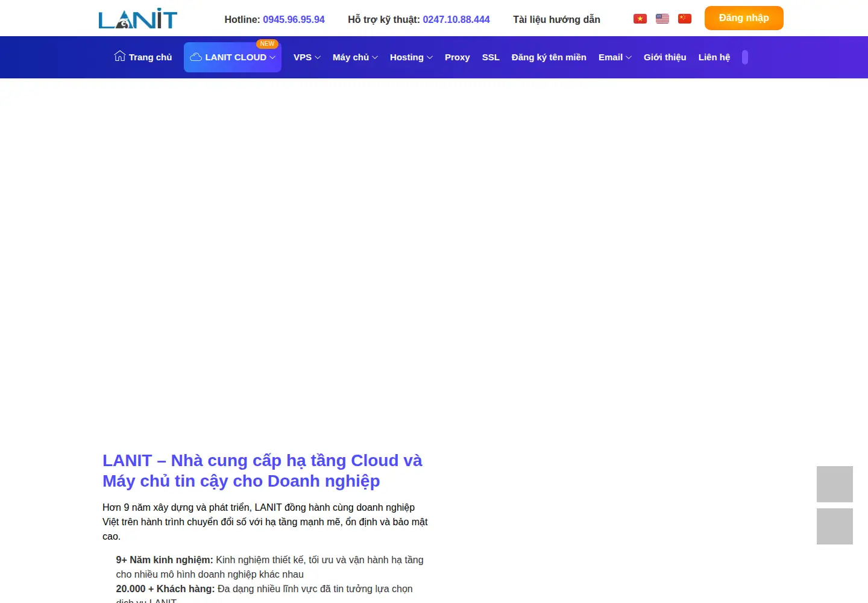The width and height of the screenshot is (868, 603).
Task: Click the heading "LANIT – Nhà cung cấp hạ tầng Cloud"
Action: point(263,470)
